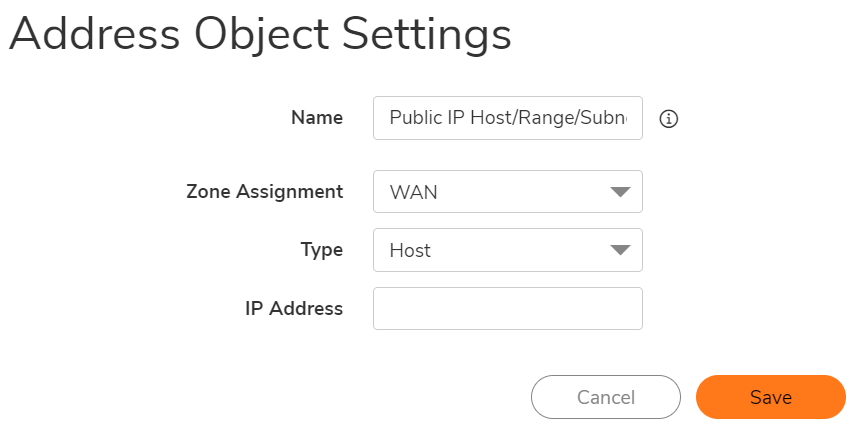Click the Name label

pos(316,118)
